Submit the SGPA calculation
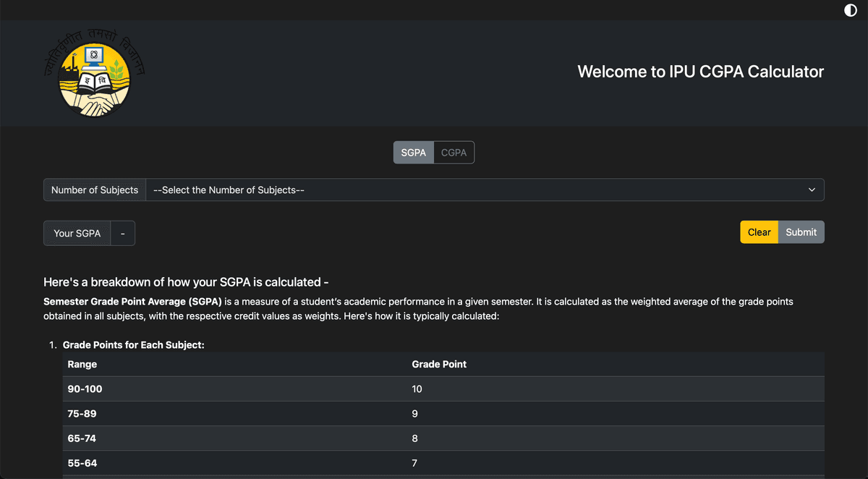Image resolution: width=868 pixels, height=479 pixels. [801, 232]
